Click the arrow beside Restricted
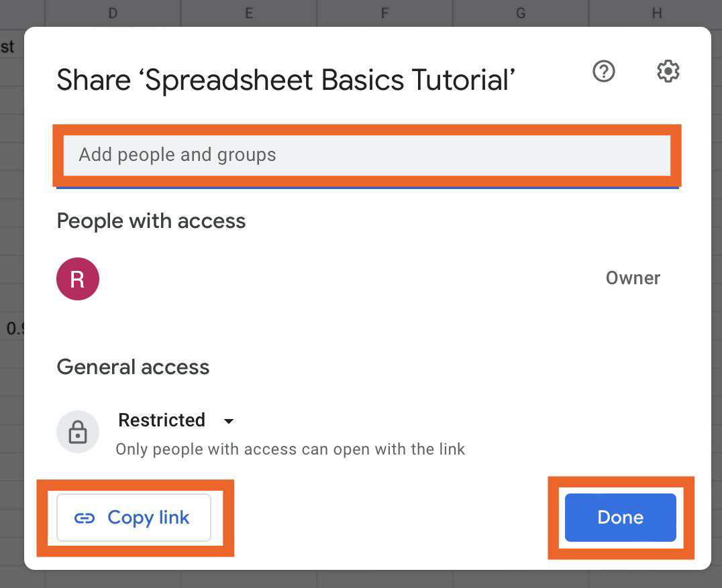The height and width of the screenshot is (588, 722). pyautogui.click(x=228, y=421)
